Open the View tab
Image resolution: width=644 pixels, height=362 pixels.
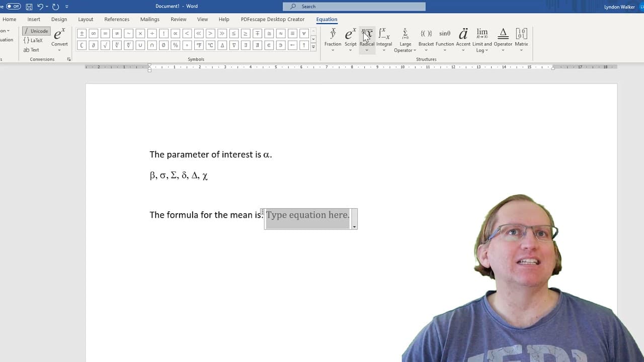tap(202, 19)
